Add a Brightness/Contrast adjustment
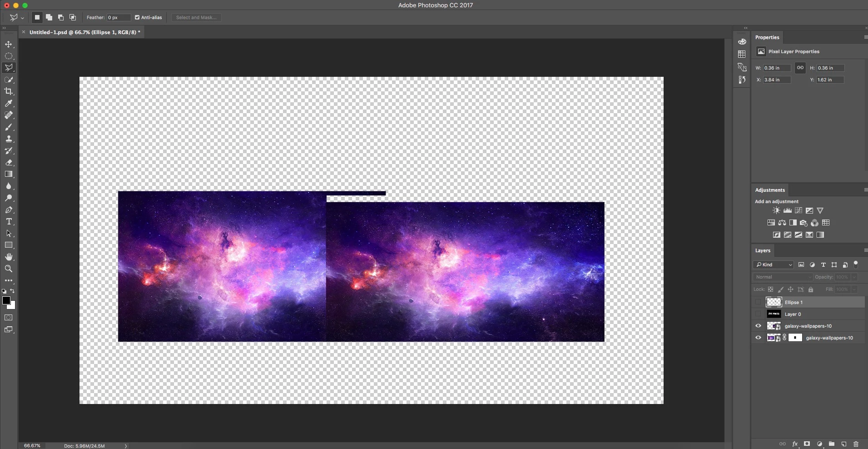The image size is (868, 449). (x=776, y=210)
